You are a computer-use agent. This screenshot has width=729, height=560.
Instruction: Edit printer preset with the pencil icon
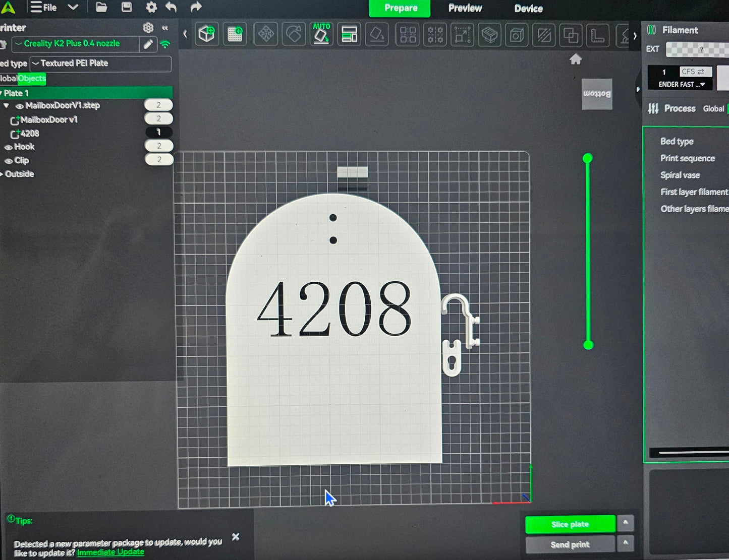(148, 44)
